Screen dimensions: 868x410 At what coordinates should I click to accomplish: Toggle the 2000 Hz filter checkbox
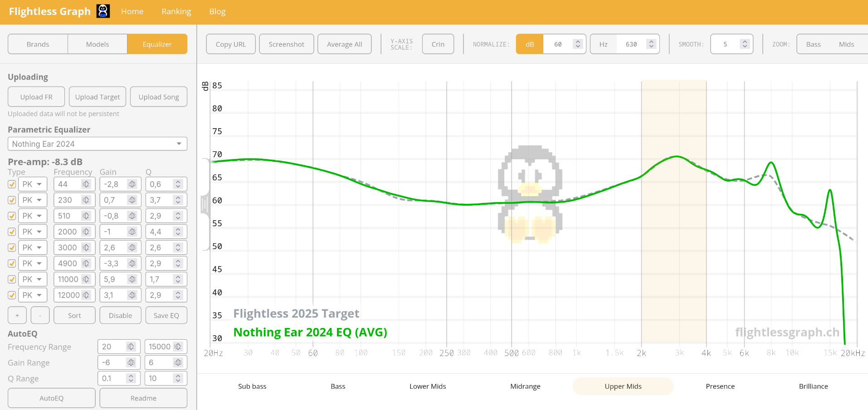[12, 232]
